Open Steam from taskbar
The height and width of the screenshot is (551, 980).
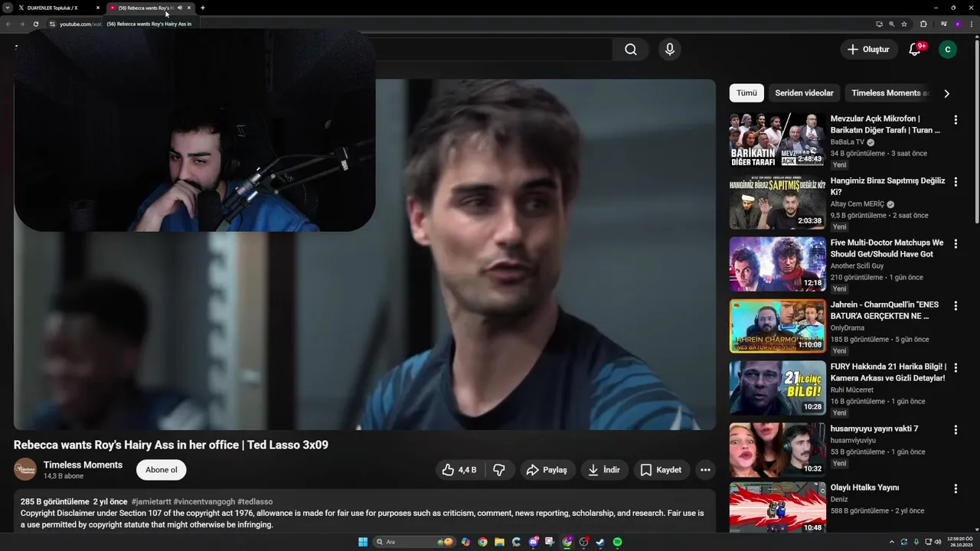(x=599, y=542)
